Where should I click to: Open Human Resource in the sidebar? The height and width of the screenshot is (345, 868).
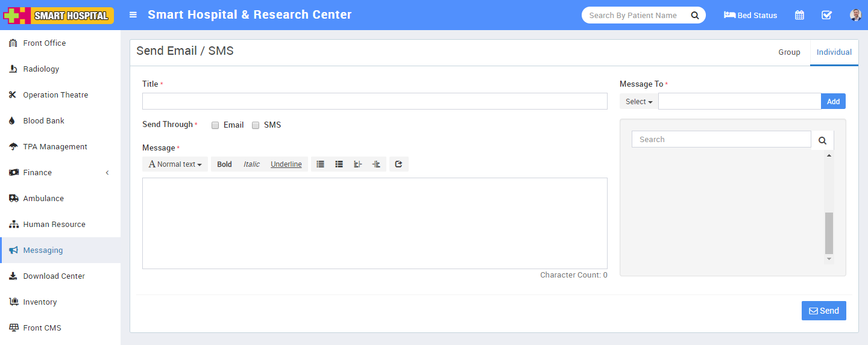tap(54, 225)
